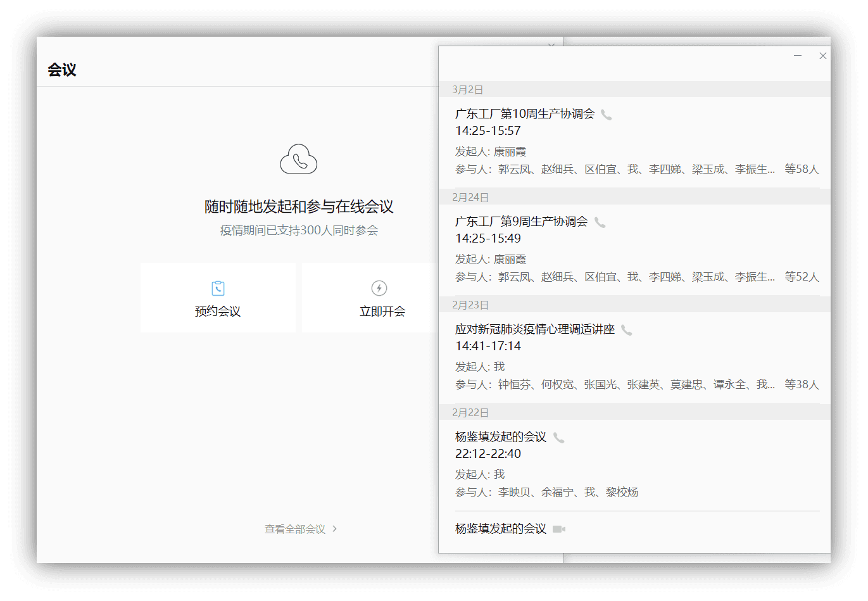This screenshot has width=868, height=601.
Task: Close the meeting history window
Action: click(x=822, y=56)
